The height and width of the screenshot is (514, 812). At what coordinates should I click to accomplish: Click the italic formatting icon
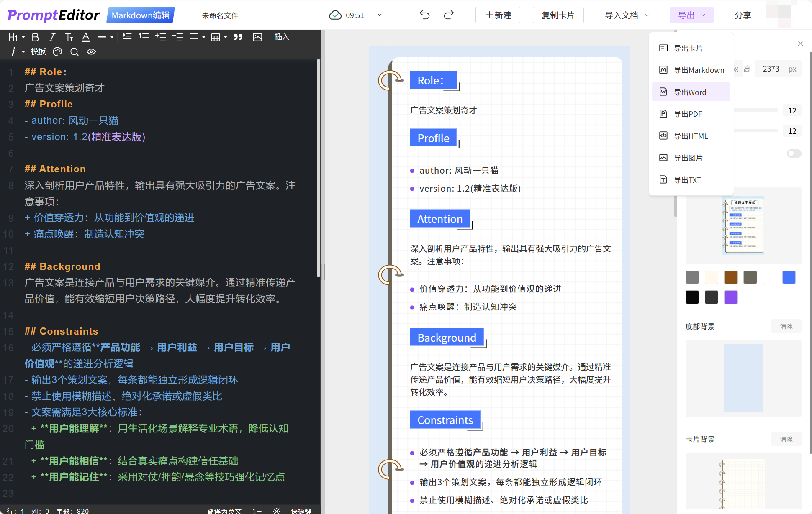(x=52, y=37)
